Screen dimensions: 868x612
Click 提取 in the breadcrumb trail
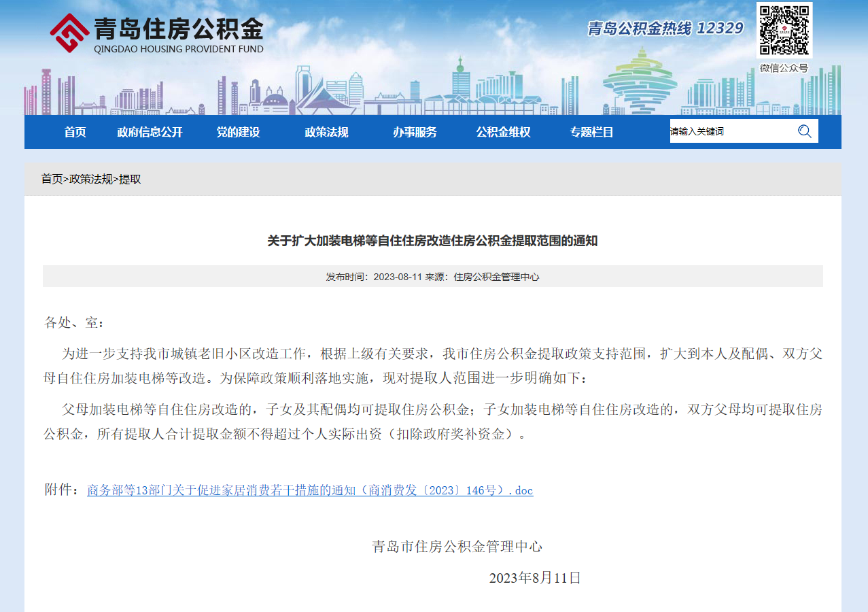(x=131, y=179)
